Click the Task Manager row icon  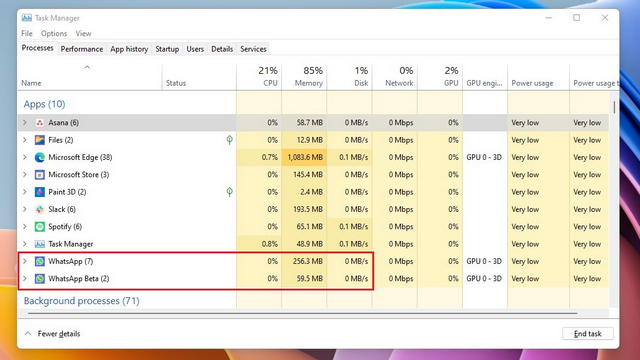coord(40,244)
